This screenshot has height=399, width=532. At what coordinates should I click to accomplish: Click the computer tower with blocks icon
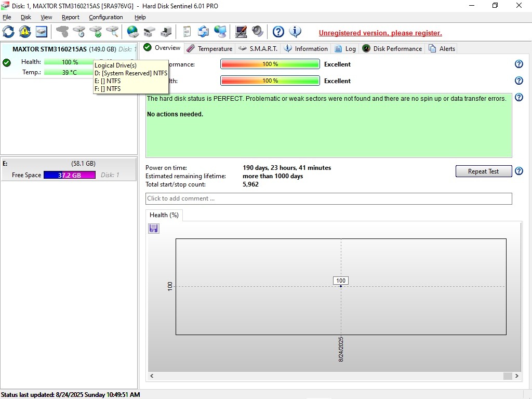click(x=166, y=32)
